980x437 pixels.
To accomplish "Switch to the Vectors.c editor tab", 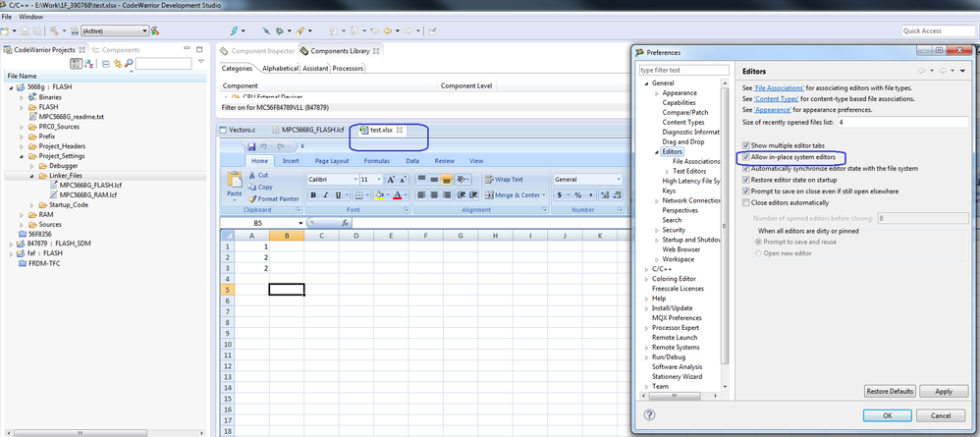I will coord(238,130).
